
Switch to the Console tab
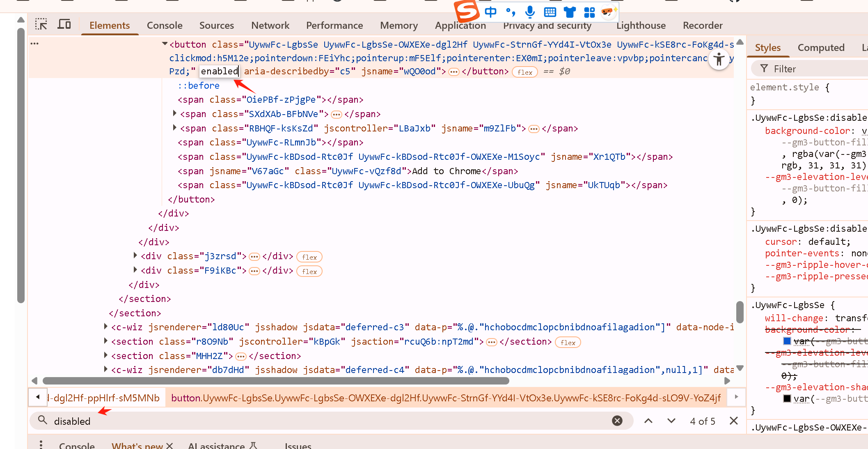click(165, 25)
